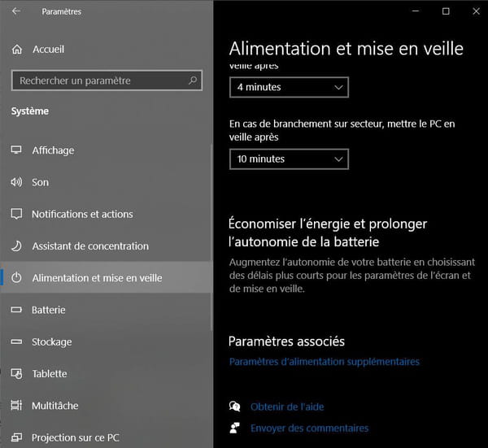The height and width of the screenshot is (448, 488).
Task: Click the Alimentation et mise en veille title
Action: point(346,49)
